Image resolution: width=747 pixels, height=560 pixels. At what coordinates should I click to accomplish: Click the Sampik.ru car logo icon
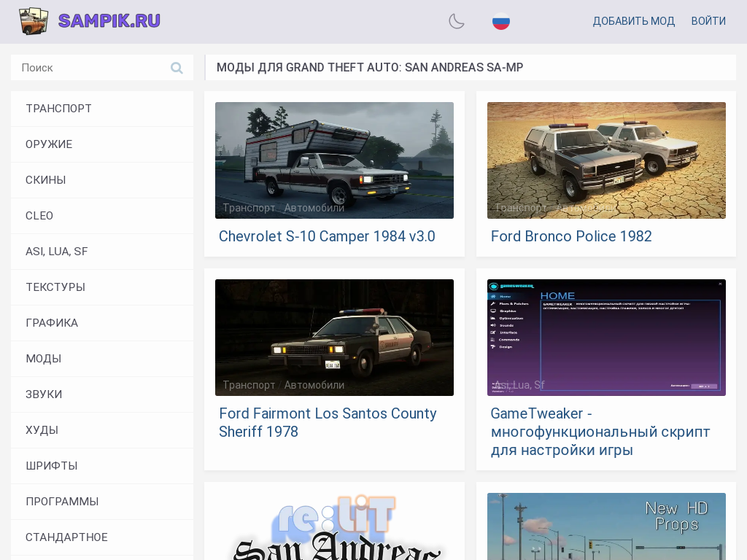pos(34,21)
